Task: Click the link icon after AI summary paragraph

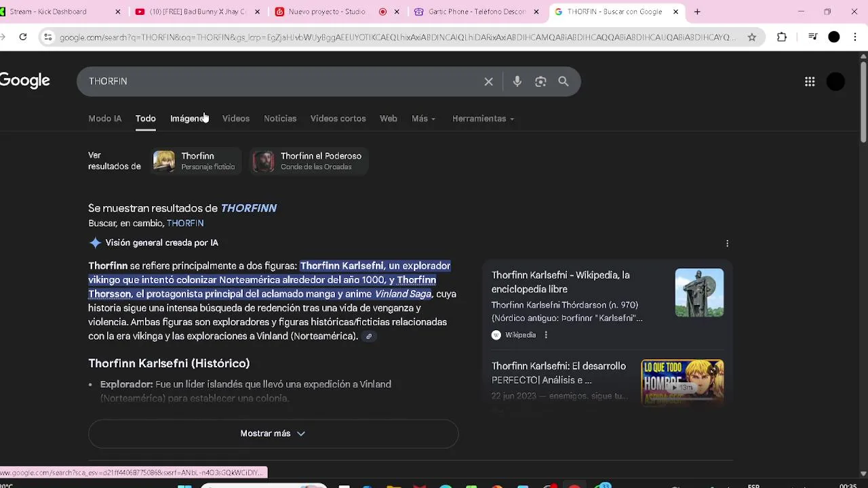Action: (x=369, y=336)
